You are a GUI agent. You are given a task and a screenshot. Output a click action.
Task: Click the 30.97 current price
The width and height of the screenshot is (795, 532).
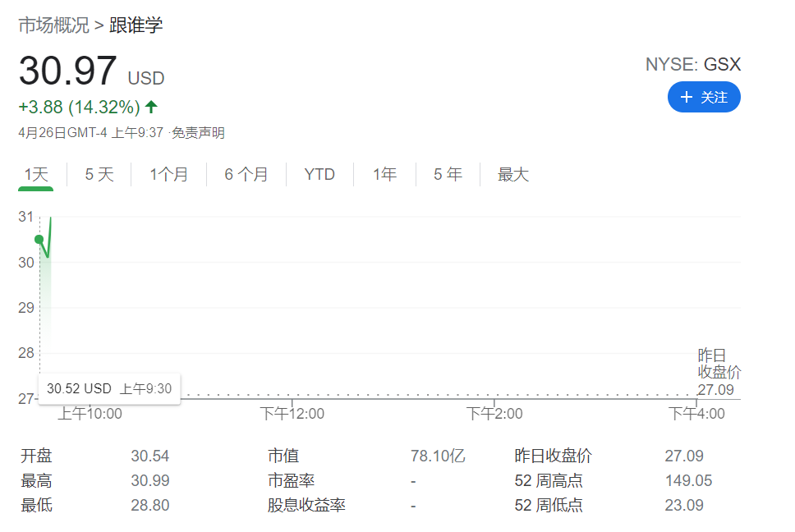(68, 71)
